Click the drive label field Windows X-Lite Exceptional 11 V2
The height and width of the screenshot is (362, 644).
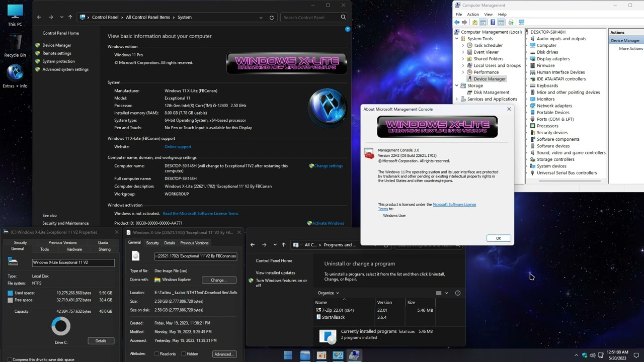(x=73, y=262)
